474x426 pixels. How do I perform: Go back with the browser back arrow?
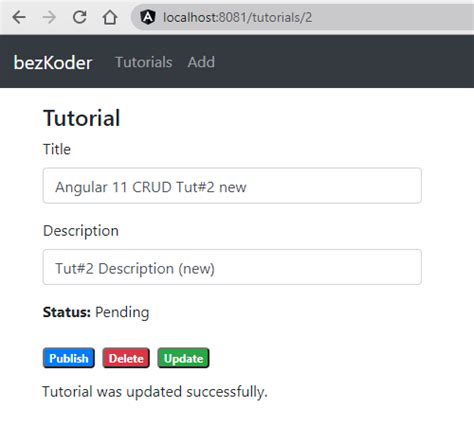click(x=19, y=17)
